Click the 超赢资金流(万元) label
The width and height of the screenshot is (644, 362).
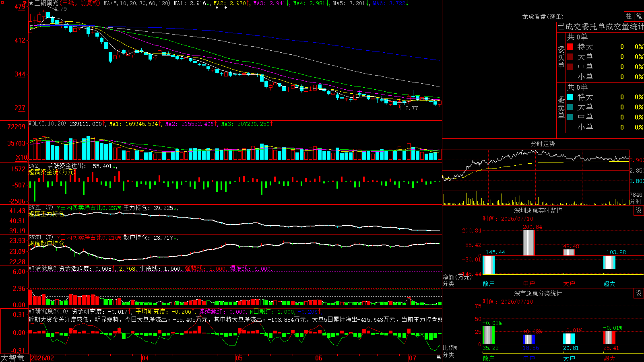point(52,172)
